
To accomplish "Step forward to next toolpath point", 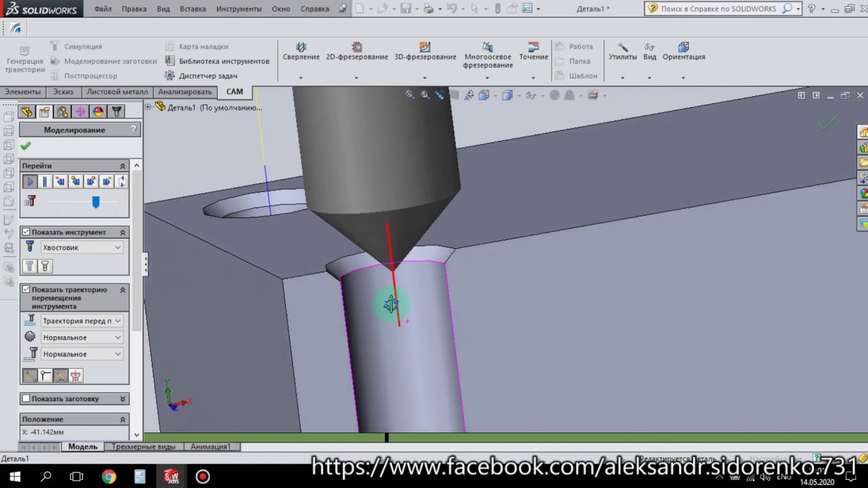I will click(91, 181).
